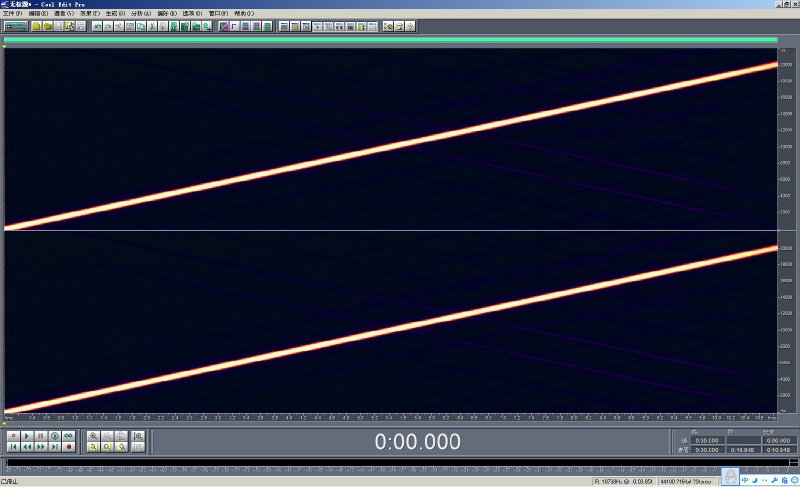Image resolution: width=800 pixels, height=487 pixels.
Task: Click the selection length time field
Action: point(779,440)
